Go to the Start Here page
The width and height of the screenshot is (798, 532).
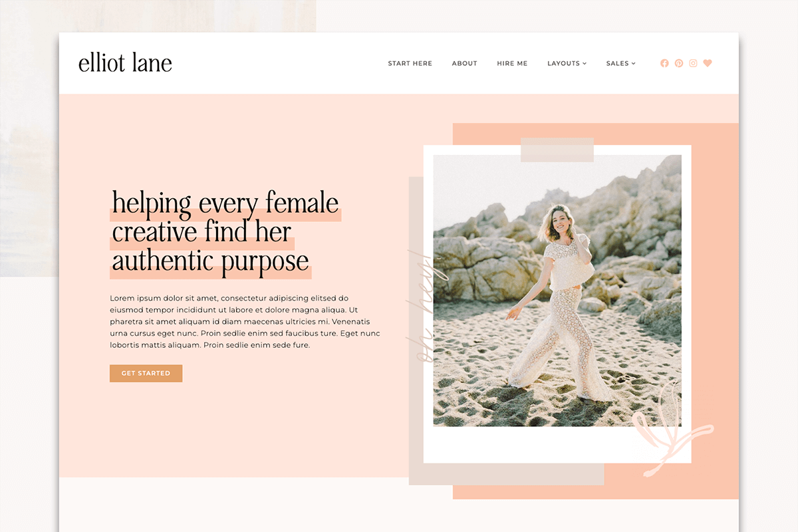410,63
